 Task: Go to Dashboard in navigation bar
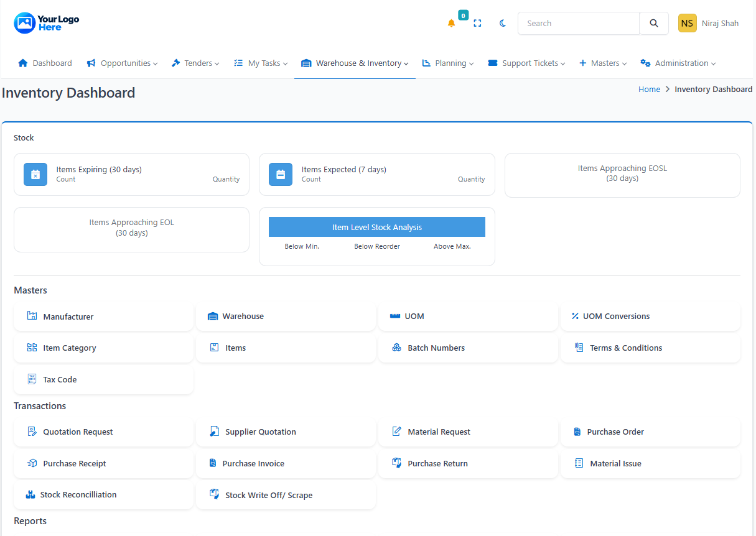pyautogui.click(x=45, y=63)
